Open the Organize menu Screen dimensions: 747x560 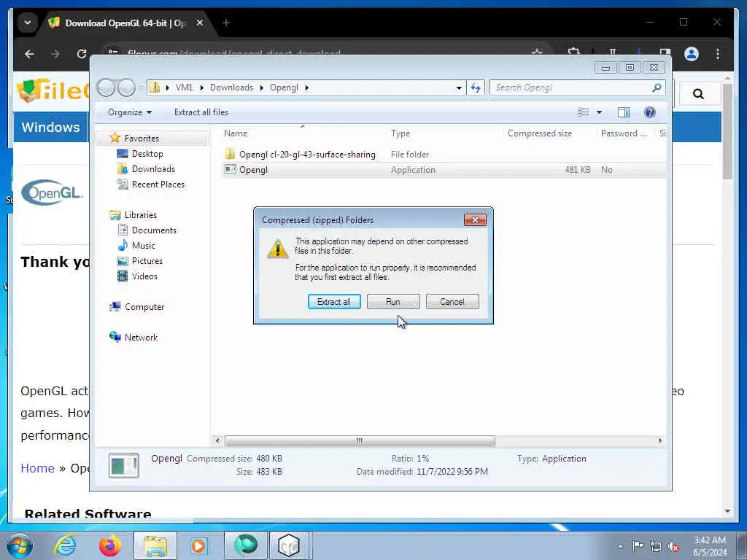[130, 112]
